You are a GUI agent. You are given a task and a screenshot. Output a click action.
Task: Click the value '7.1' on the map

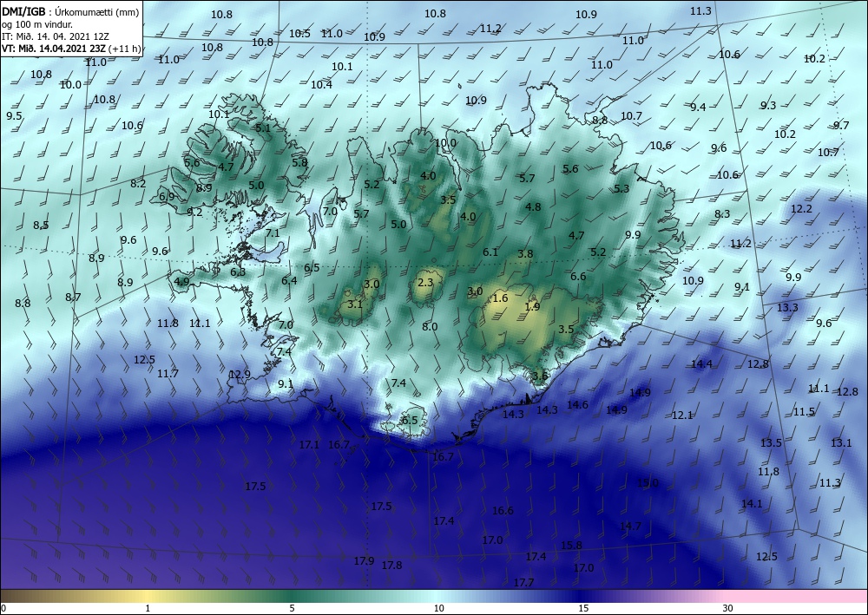[x=273, y=233]
